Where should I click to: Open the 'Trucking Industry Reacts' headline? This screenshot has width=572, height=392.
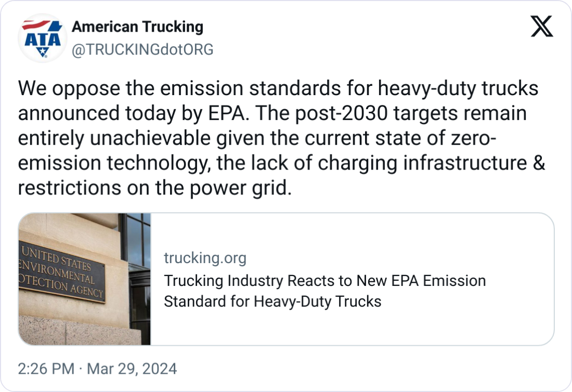324,281
